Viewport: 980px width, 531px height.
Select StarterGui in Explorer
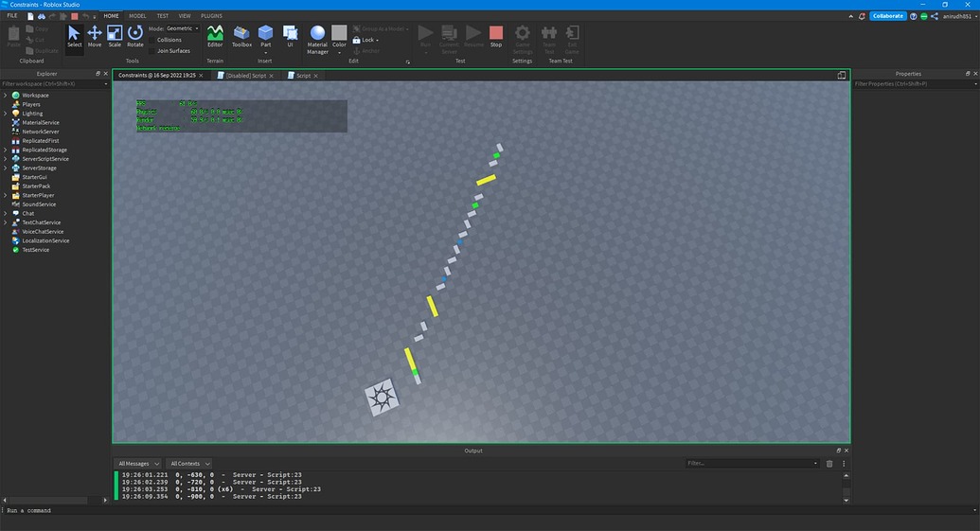click(34, 177)
